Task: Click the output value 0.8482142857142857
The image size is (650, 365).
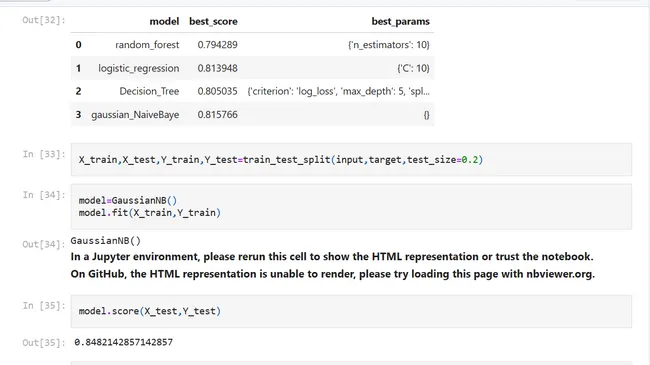Action: (124, 342)
